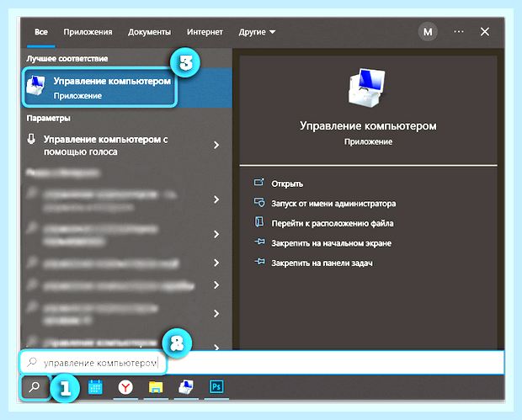This screenshot has width=522, height=420.
Task: Open File Explorer from taskbar
Action: coord(156,387)
